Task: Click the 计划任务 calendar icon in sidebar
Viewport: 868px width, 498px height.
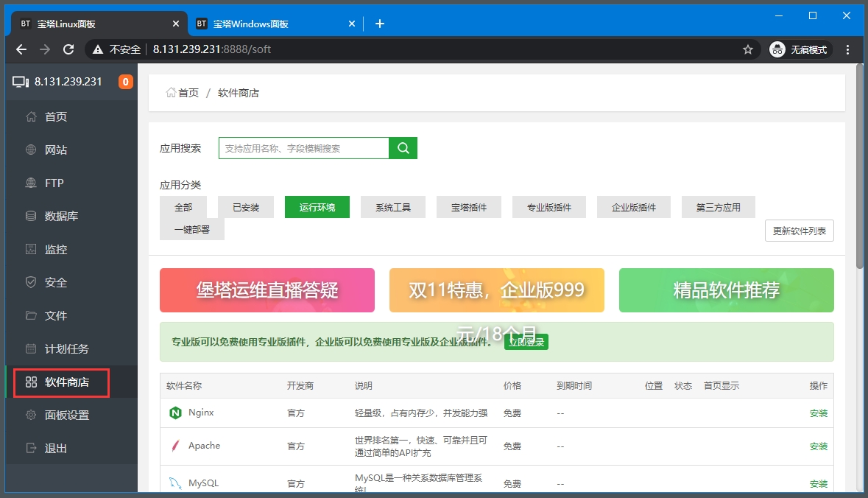Action: point(31,348)
